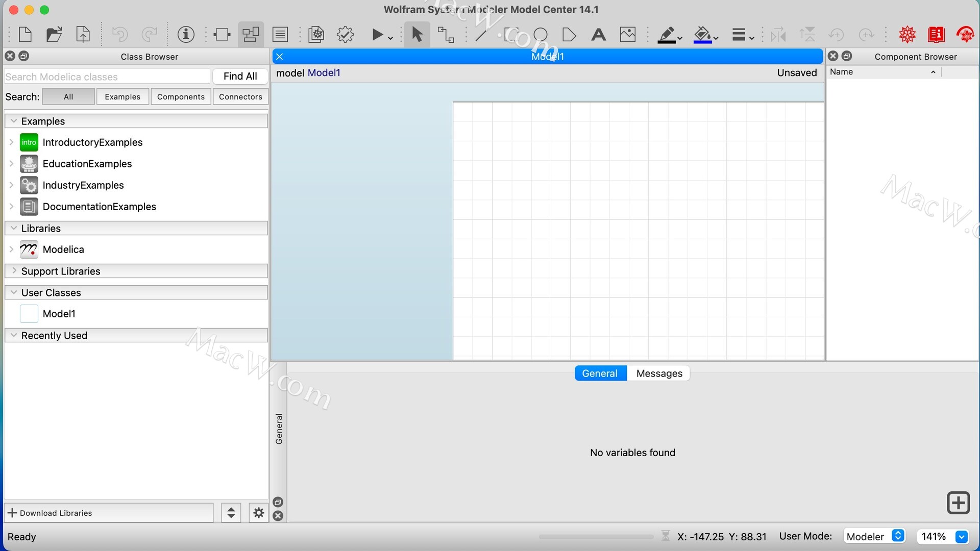Expand the Support Libraries section
Viewport: 980px width, 551px height.
pos(14,271)
